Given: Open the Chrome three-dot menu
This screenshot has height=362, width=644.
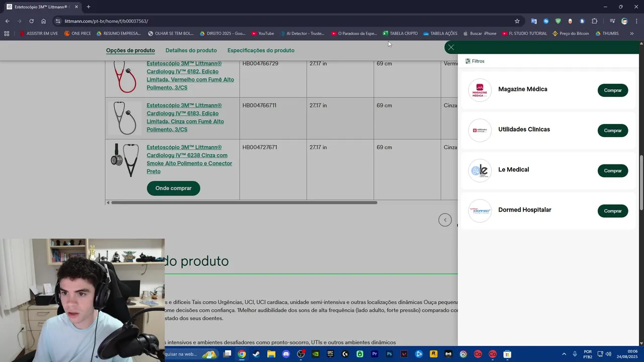Looking at the screenshot, I should pyautogui.click(x=636, y=21).
